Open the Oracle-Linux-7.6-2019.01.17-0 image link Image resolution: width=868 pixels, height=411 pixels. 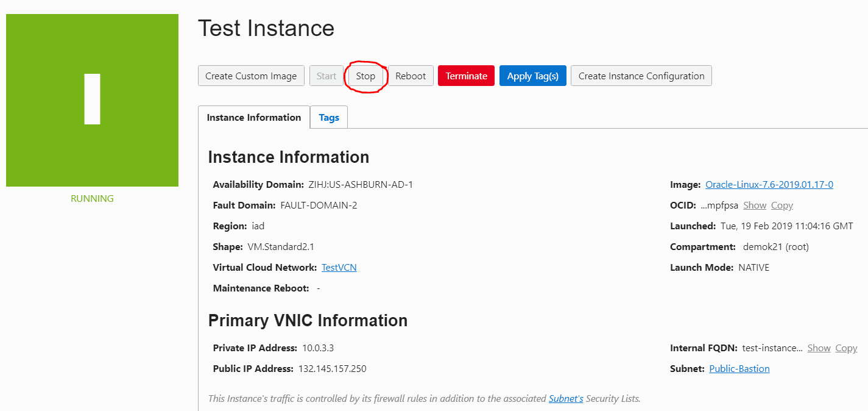click(769, 184)
